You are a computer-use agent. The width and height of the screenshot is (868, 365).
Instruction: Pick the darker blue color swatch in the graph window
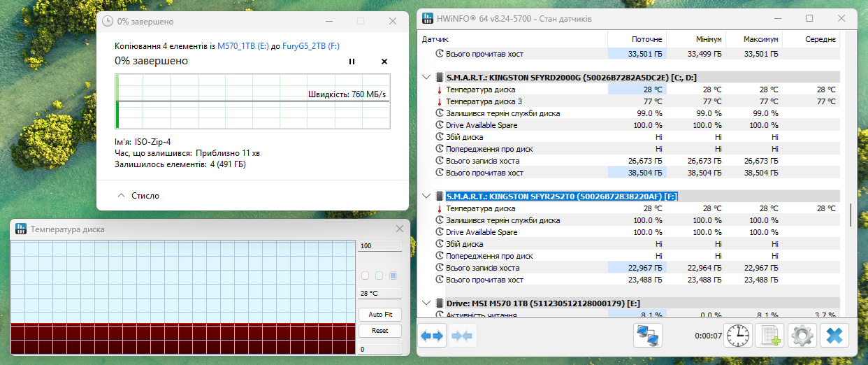point(393,275)
